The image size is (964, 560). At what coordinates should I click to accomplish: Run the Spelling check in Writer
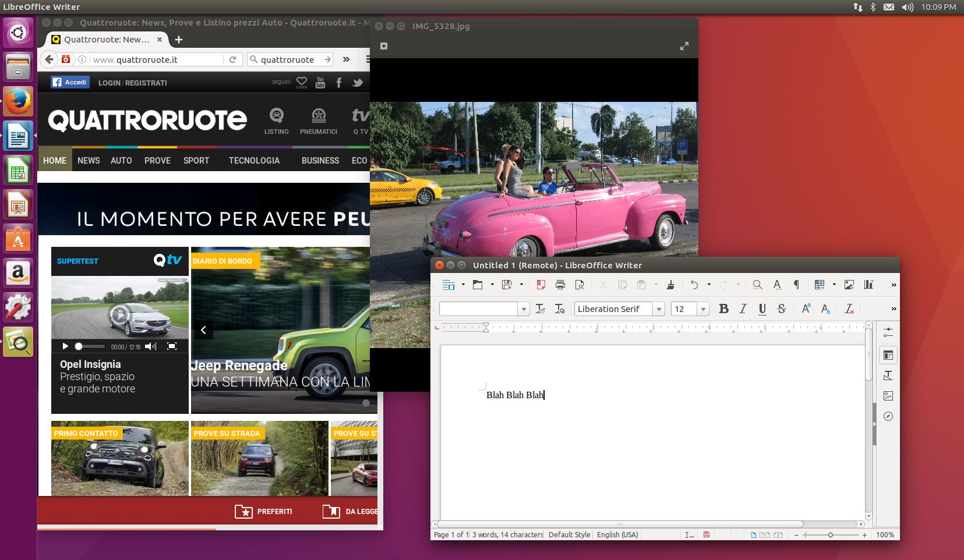(777, 285)
